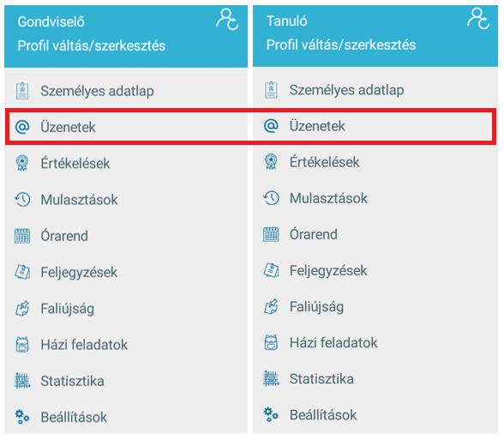This screenshot has height=440, width=504.
Task: Click the backpack icon beside Tanuló Házi feladatok
Action: pos(271,342)
